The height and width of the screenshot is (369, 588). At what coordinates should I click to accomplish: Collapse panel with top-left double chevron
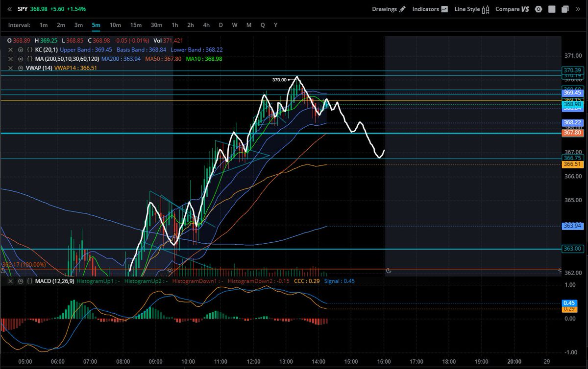(9, 9)
